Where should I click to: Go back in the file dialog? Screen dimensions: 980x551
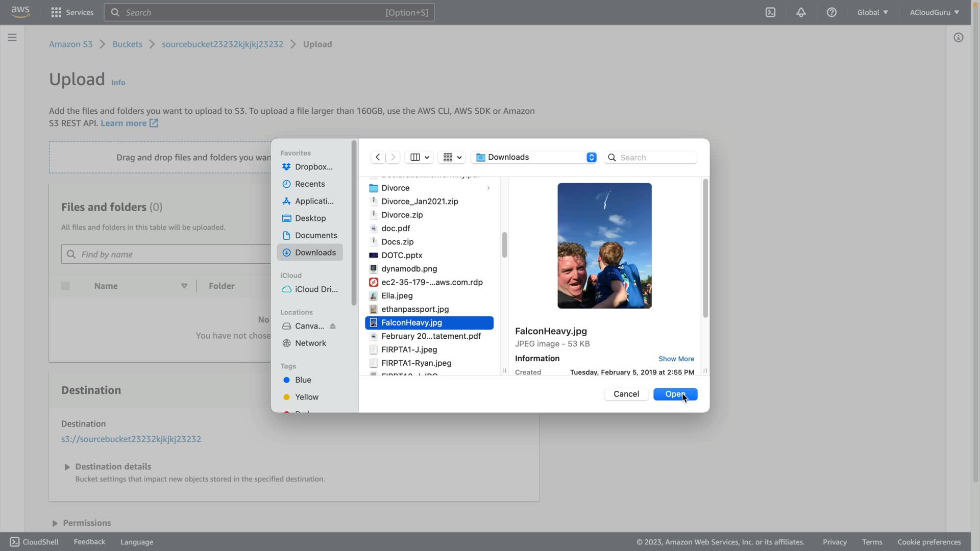pos(378,157)
